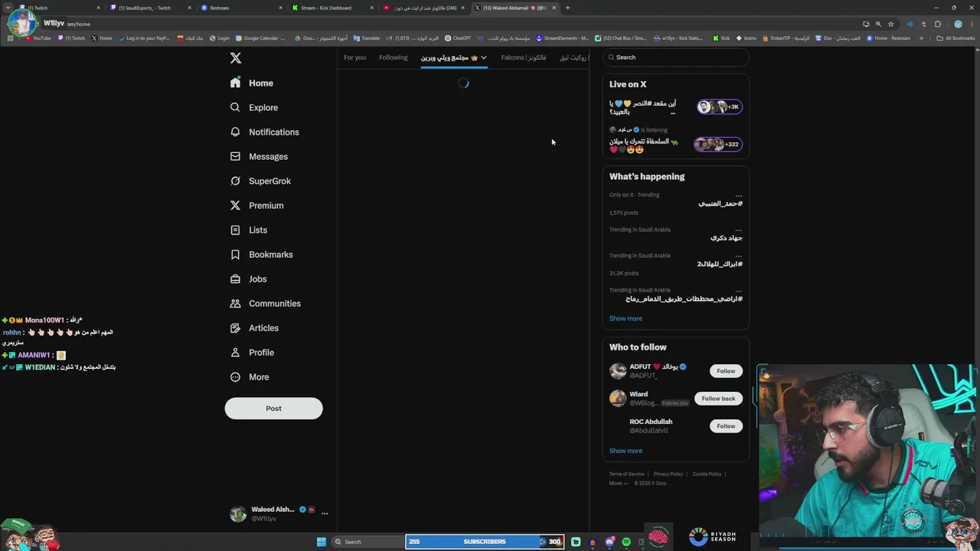The height and width of the screenshot is (551, 980).
Task: Bookmark this page with star icon
Action: pyautogui.click(x=890, y=24)
